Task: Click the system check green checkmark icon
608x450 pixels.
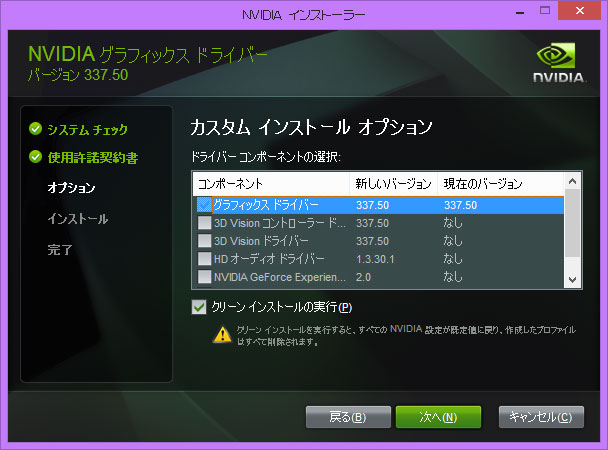Action: point(35,128)
